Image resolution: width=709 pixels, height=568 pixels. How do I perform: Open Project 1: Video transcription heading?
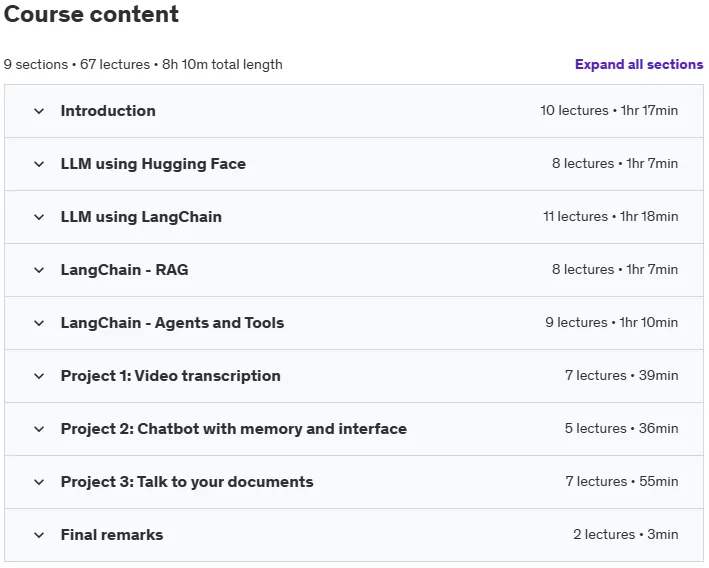click(x=170, y=376)
